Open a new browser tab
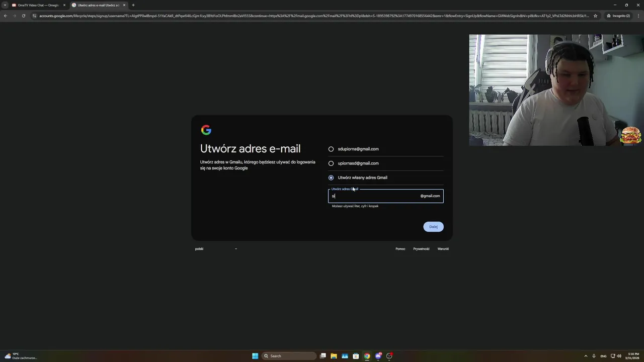This screenshot has width=644, height=362. tap(133, 5)
